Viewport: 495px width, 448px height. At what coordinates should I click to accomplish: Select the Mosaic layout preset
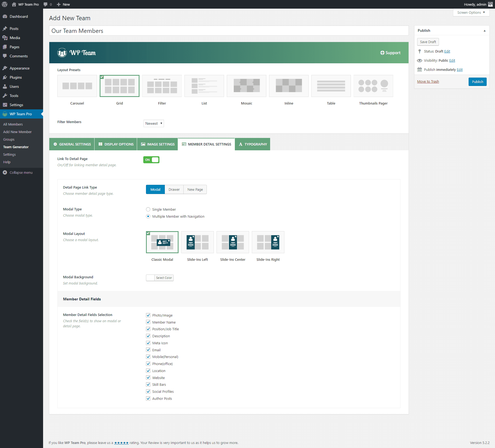246,86
